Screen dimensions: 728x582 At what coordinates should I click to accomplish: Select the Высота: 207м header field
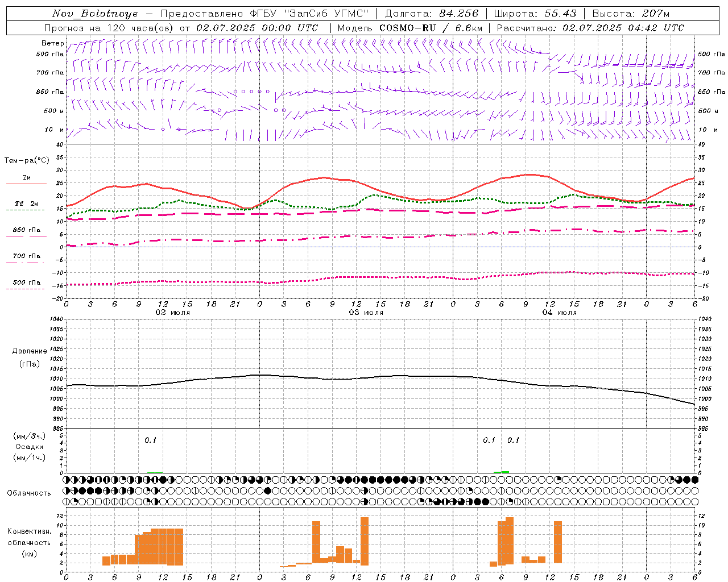[x=631, y=14]
